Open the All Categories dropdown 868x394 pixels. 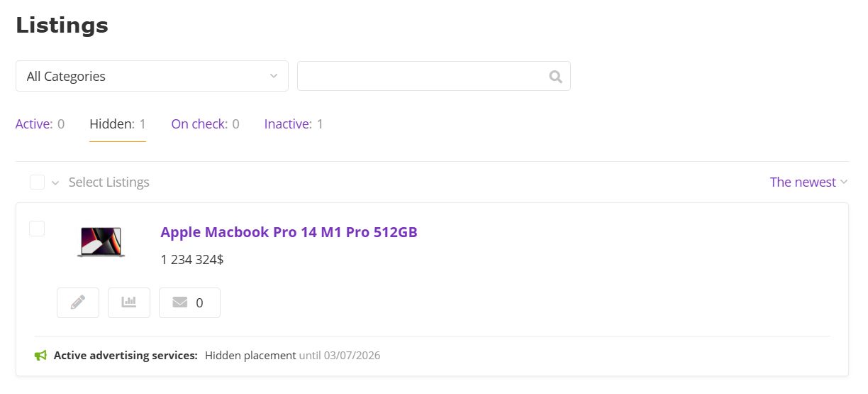pos(152,76)
